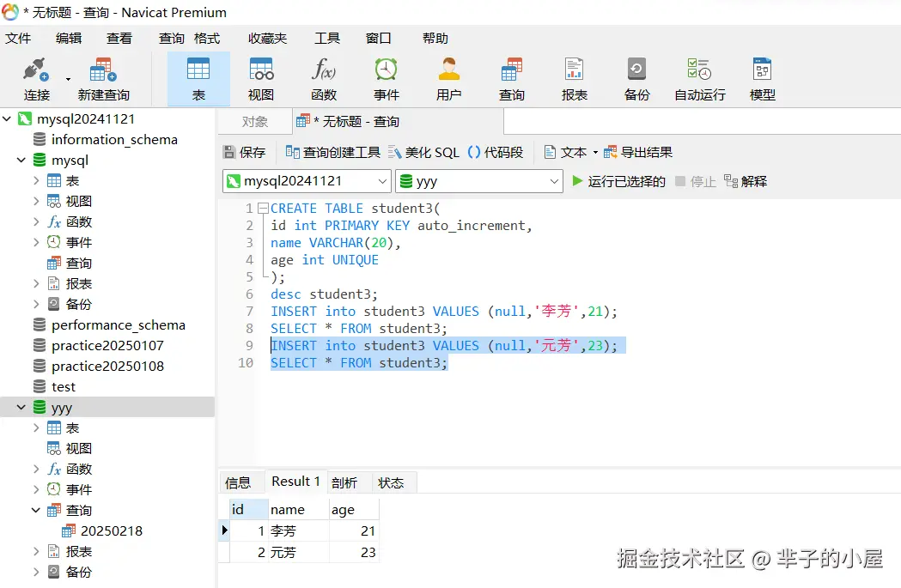Open the 自动运行 automation toolbar icon
Image resolution: width=901 pixels, height=588 pixels.
[699, 79]
